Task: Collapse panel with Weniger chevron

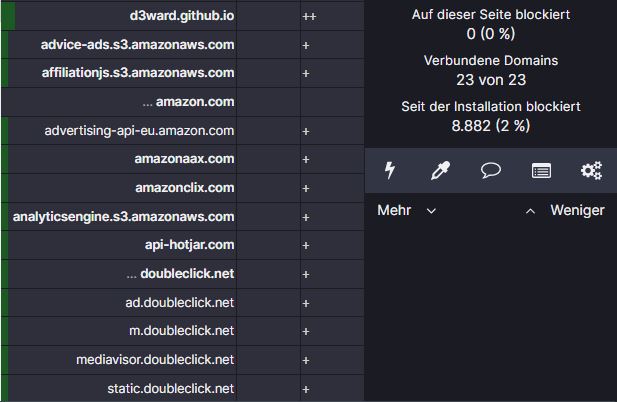Action: [x=530, y=211]
